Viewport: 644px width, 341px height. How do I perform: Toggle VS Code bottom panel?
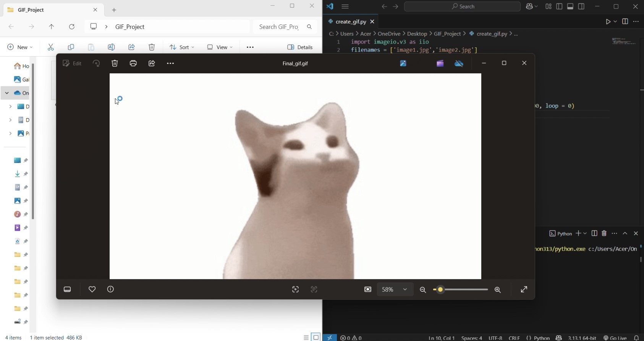point(570,6)
